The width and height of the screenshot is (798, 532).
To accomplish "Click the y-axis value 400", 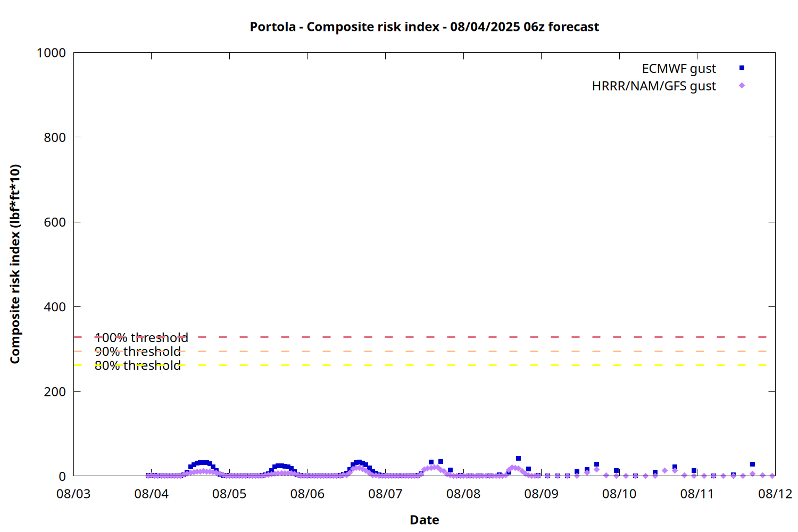I will [x=55, y=307].
